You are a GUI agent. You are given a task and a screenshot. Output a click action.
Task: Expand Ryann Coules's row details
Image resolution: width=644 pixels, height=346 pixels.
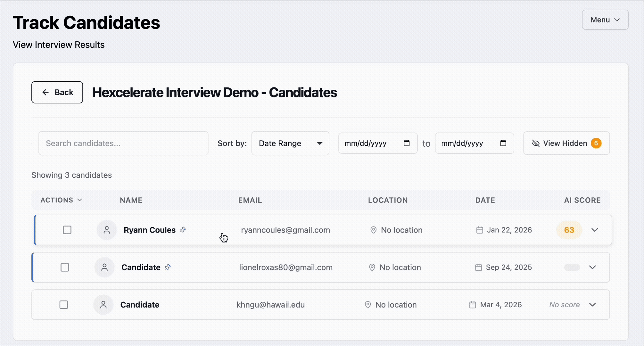click(x=595, y=230)
